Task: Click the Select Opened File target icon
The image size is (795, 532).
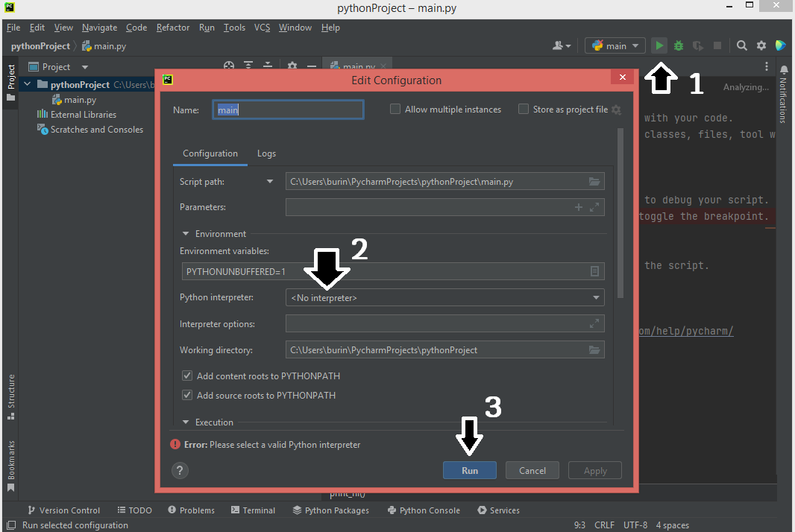Action: [x=229, y=66]
